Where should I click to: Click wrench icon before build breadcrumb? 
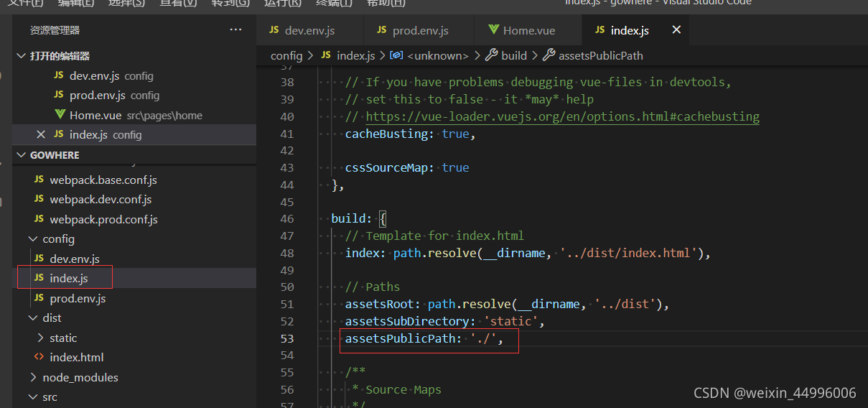[492, 55]
